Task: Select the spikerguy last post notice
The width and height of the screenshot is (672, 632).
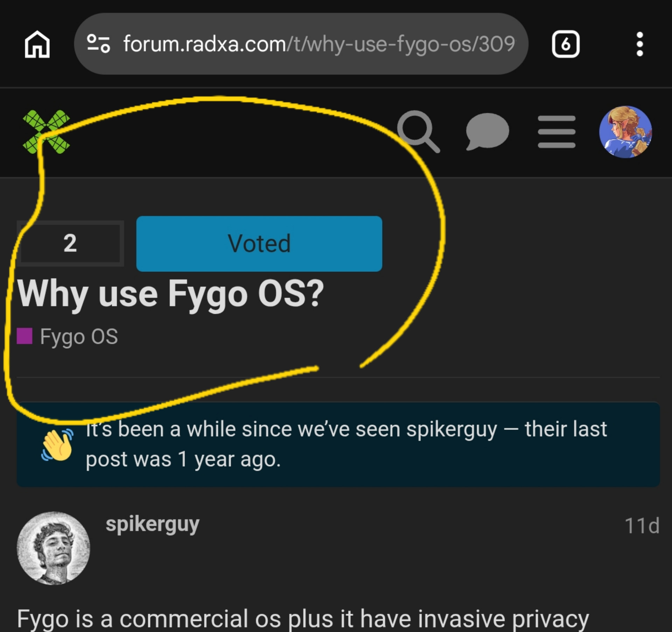Action: click(338, 444)
